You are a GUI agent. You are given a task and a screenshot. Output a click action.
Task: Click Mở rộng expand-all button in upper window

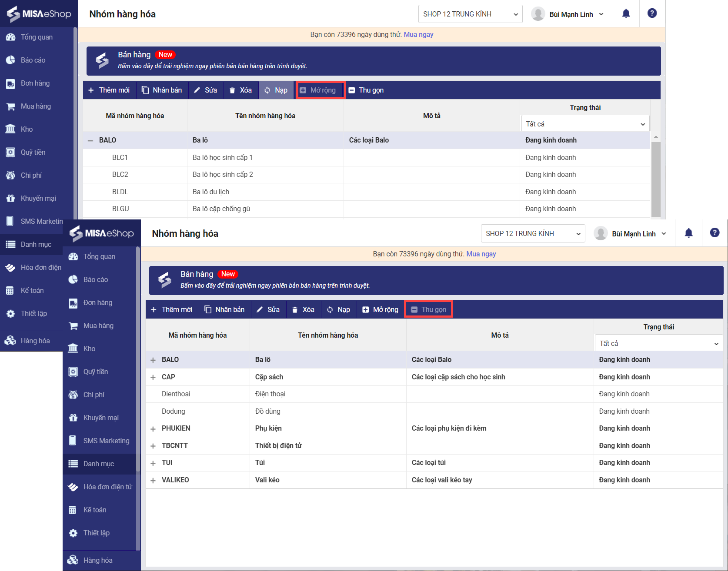[321, 90]
